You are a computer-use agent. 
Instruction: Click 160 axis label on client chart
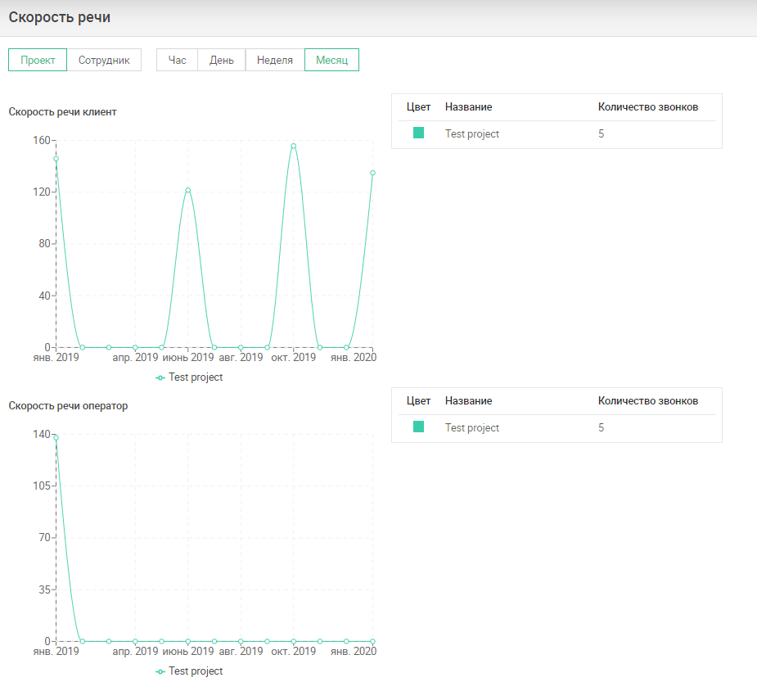point(41,140)
